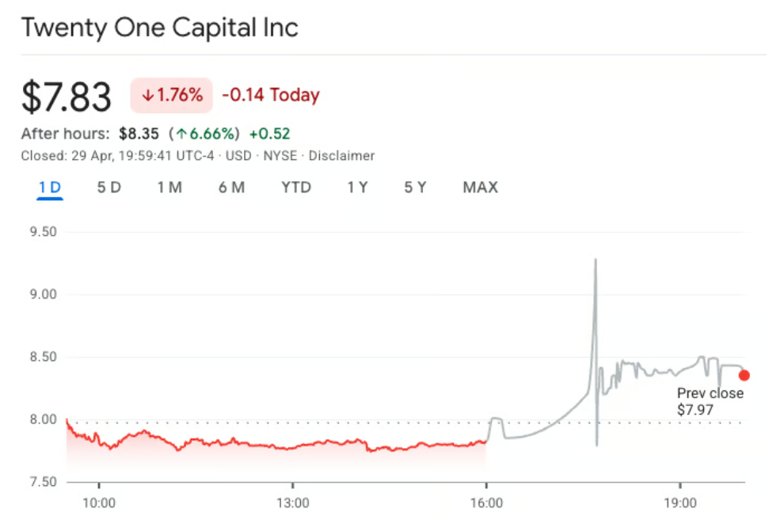Select the MAX range tab

480,188
